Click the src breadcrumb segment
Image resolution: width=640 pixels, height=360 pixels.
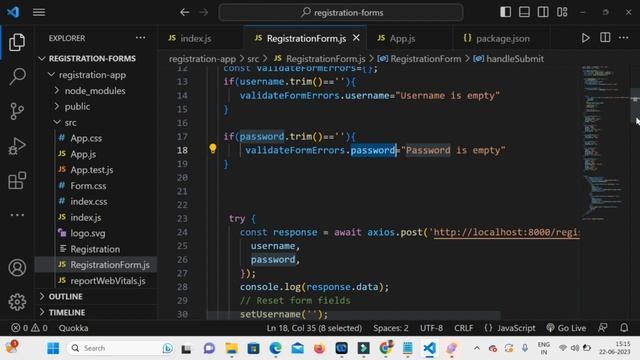pyautogui.click(x=253, y=59)
